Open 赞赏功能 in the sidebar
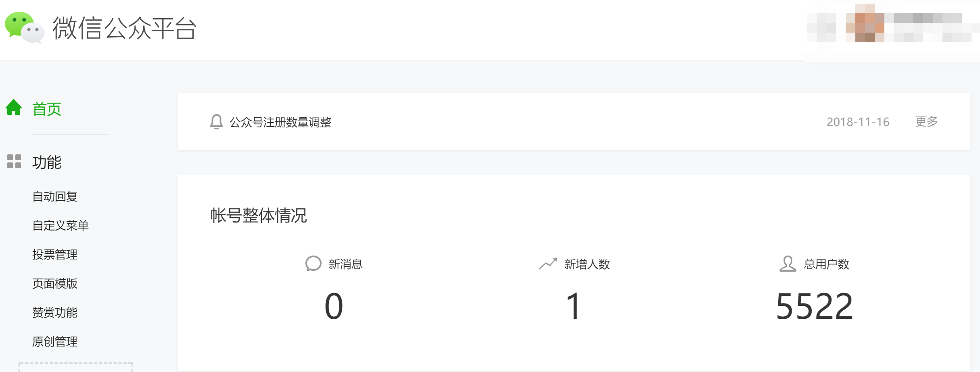 (55, 313)
